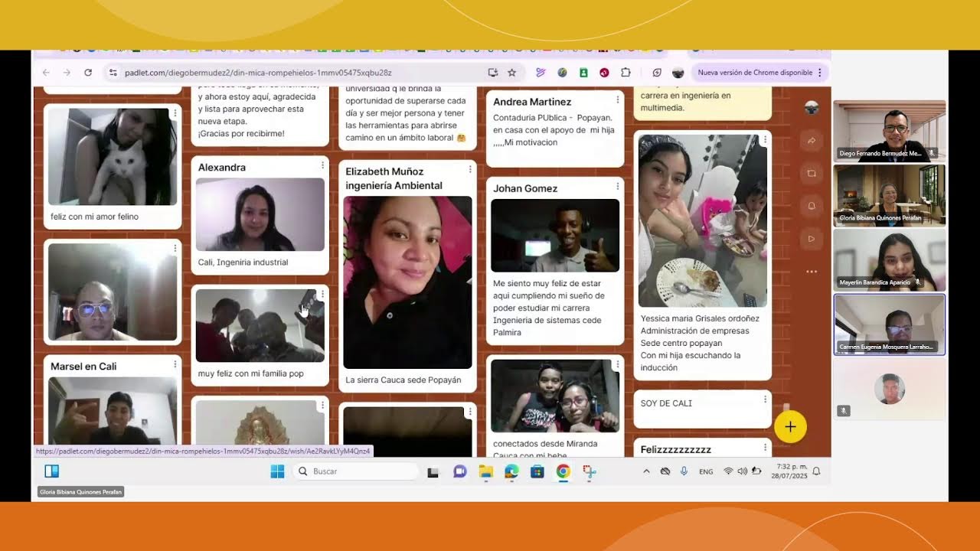Screen dimensions: 980x551
Task: Click the 'Johan Gomez' post title
Action: (x=525, y=188)
